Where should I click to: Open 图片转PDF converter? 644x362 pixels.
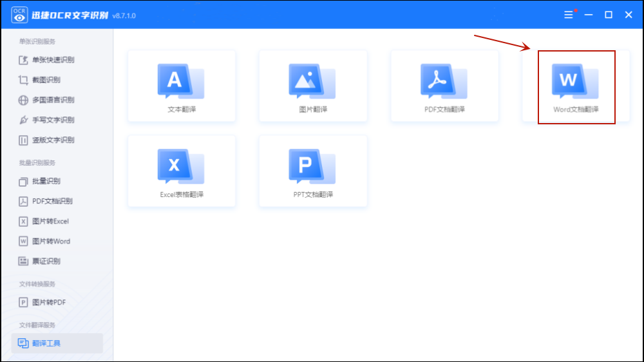(x=42, y=303)
